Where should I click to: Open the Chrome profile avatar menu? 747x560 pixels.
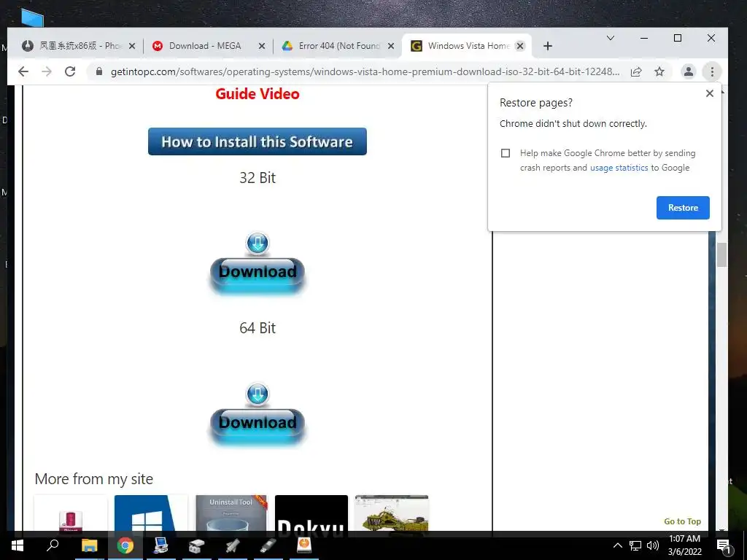coord(689,72)
